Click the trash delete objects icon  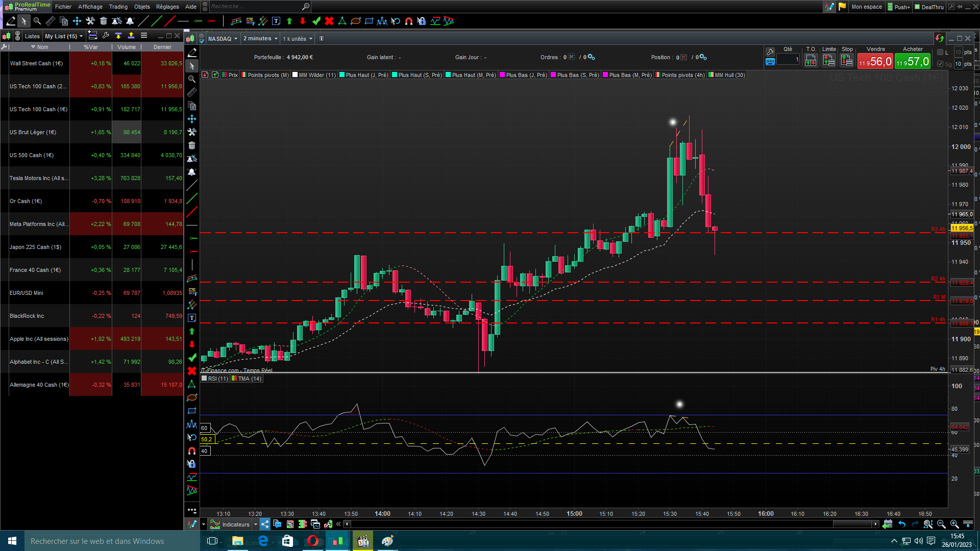click(104, 21)
